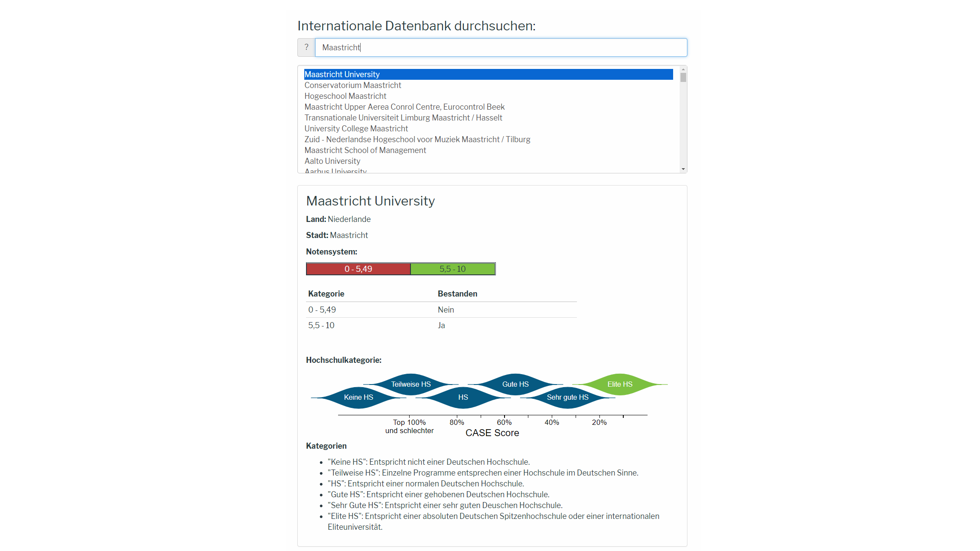The image size is (980, 551).
Task: Click the Gute HS category shape
Action: [515, 384]
